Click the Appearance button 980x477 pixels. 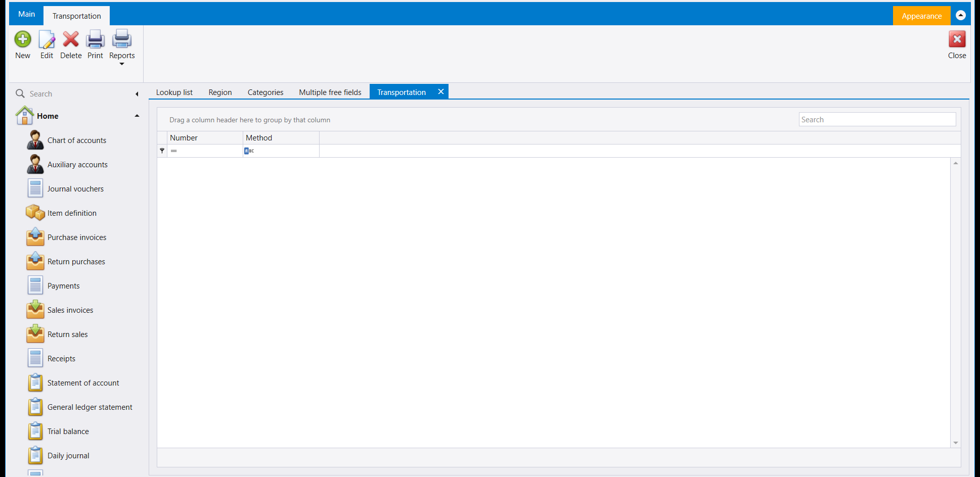pyautogui.click(x=921, y=16)
